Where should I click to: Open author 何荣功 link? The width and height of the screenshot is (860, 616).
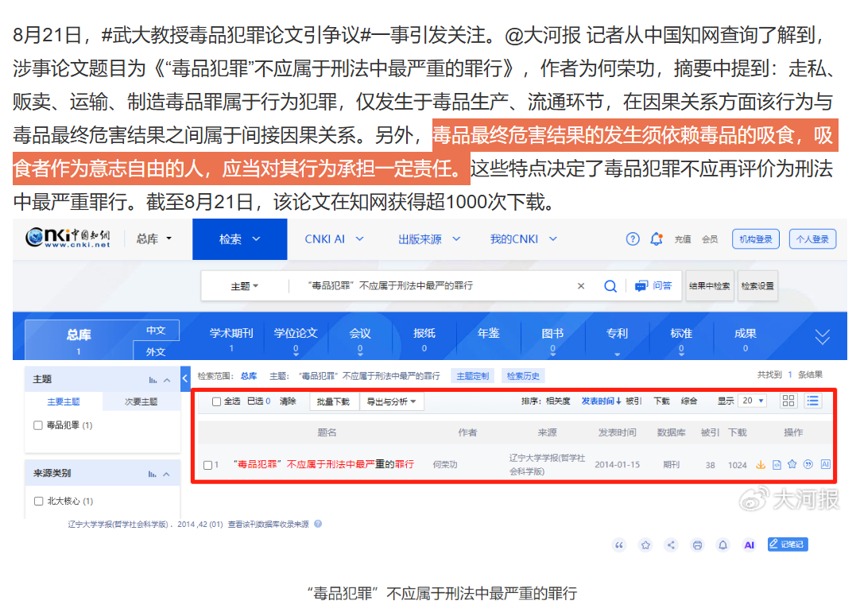[x=445, y=465]
